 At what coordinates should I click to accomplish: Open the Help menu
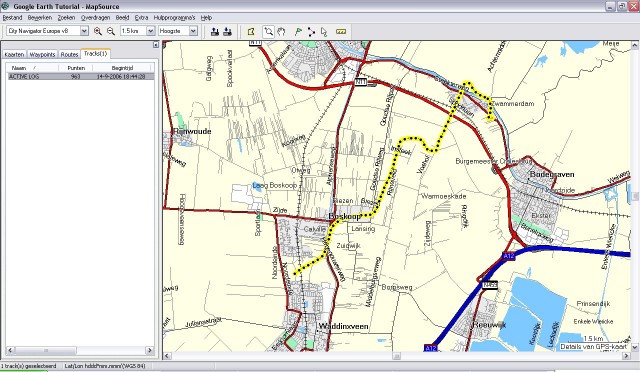tap(206, 18)
